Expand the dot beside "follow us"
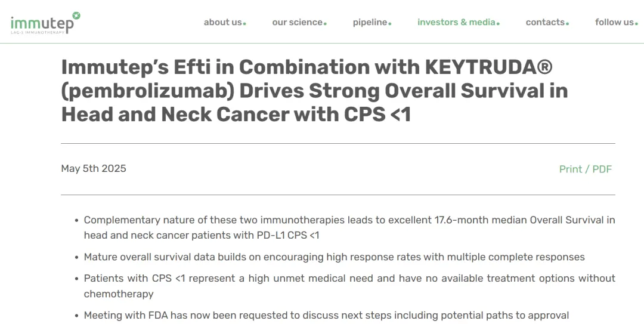644x324 pixels. [x=636, y=24]
